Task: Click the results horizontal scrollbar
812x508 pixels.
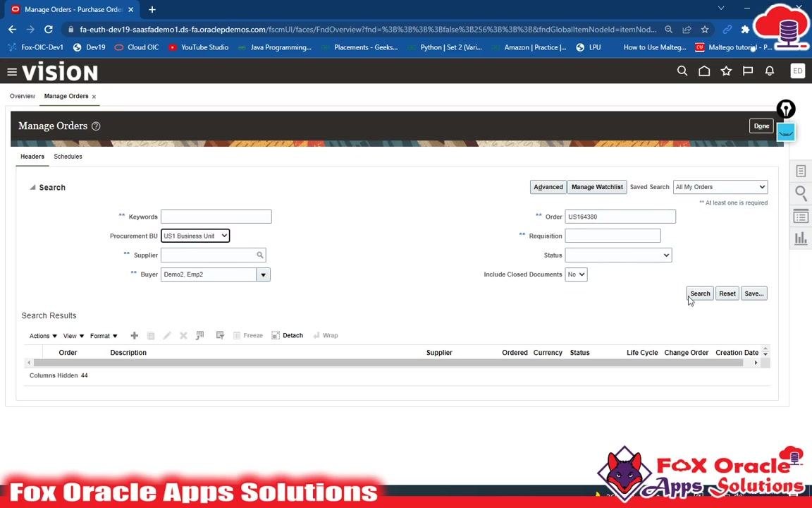Action: coord(388,363)
